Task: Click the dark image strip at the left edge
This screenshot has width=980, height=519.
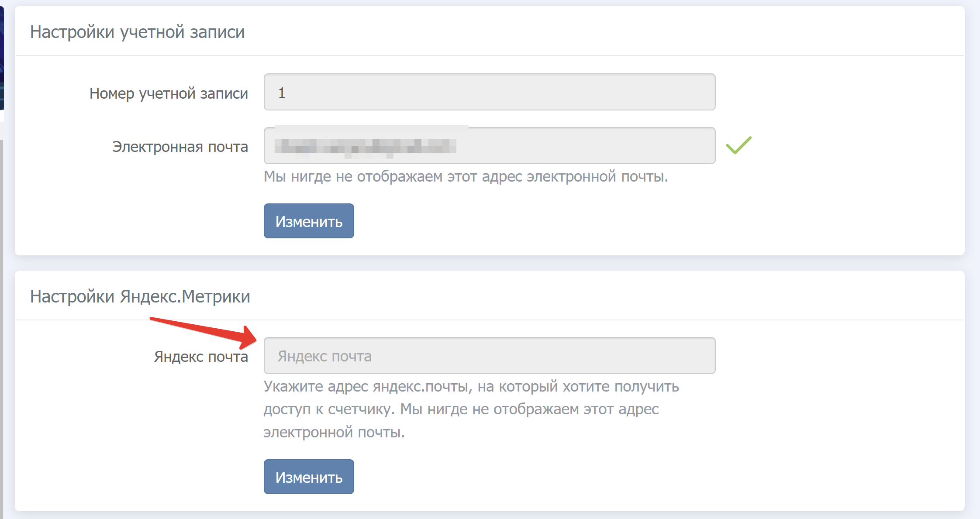Action: [x=2, y=57]
